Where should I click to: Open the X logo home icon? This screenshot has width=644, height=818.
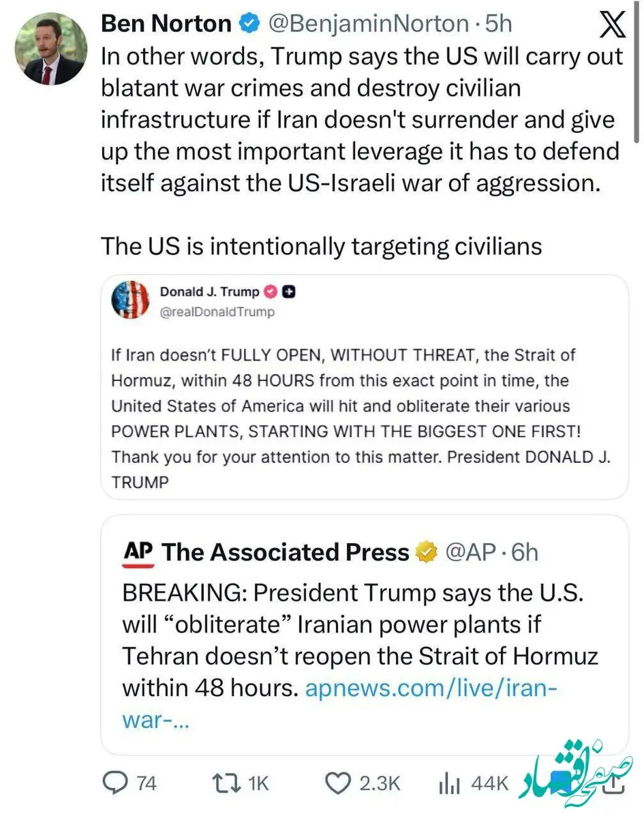pyautogui.click(x=613, y=24)
